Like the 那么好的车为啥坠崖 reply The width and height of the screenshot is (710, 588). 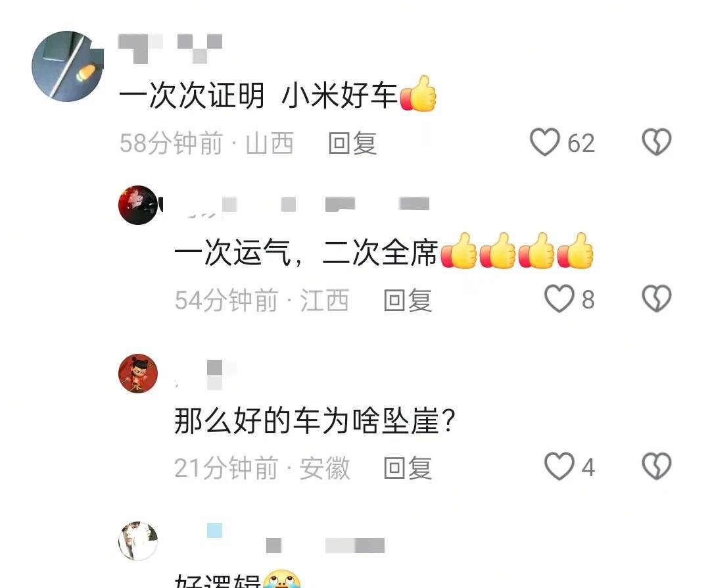tap(559, 466)
